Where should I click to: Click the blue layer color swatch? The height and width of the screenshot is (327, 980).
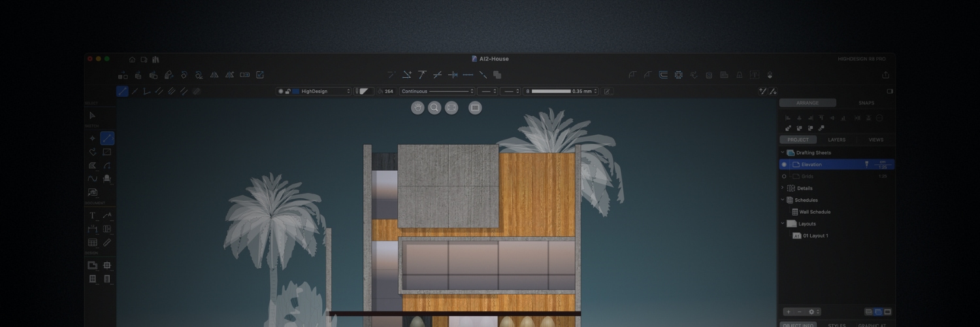click(x=296, y=92)
